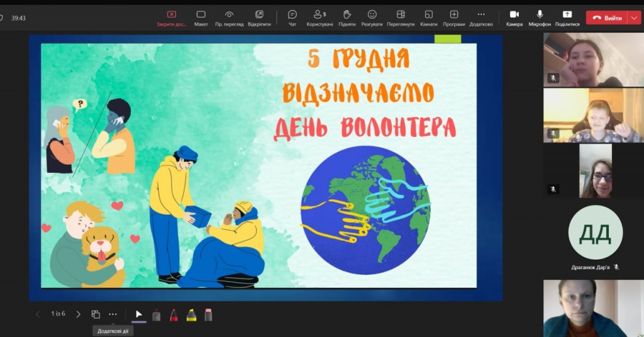Viewport: 644px width, 337px height.
Task: Select the eraser tool under slide
Action: point(208,314)
